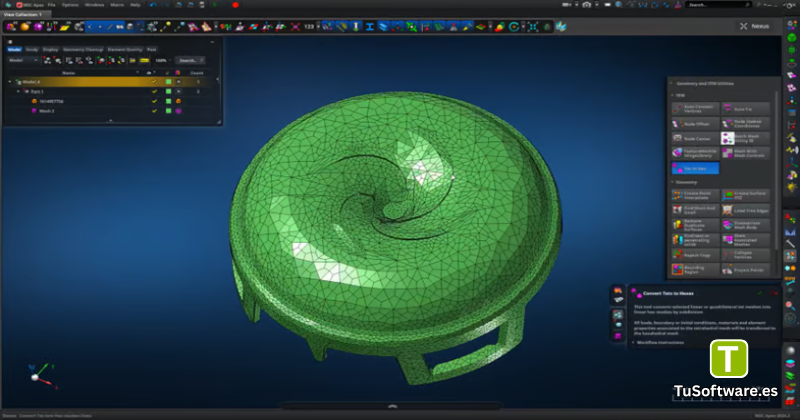Open the Options menu
This screenshot has width=800, height=420.
click(x=70, y=5)
